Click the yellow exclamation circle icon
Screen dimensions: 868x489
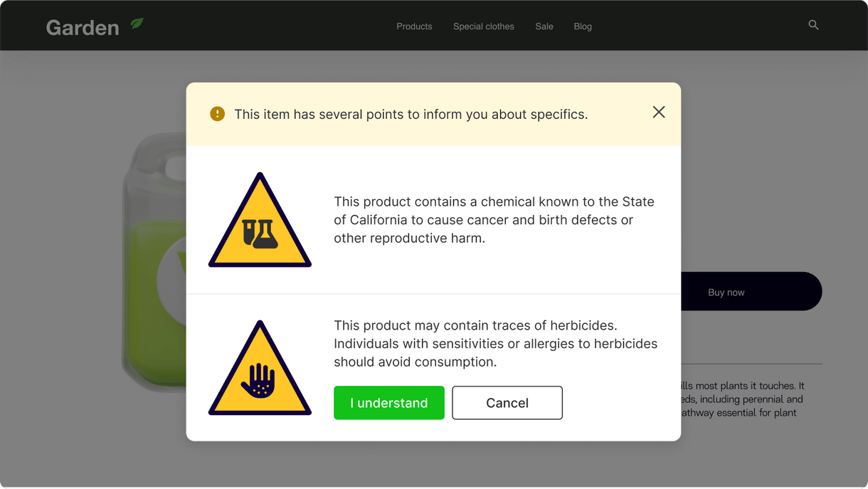tap(217, 113)
